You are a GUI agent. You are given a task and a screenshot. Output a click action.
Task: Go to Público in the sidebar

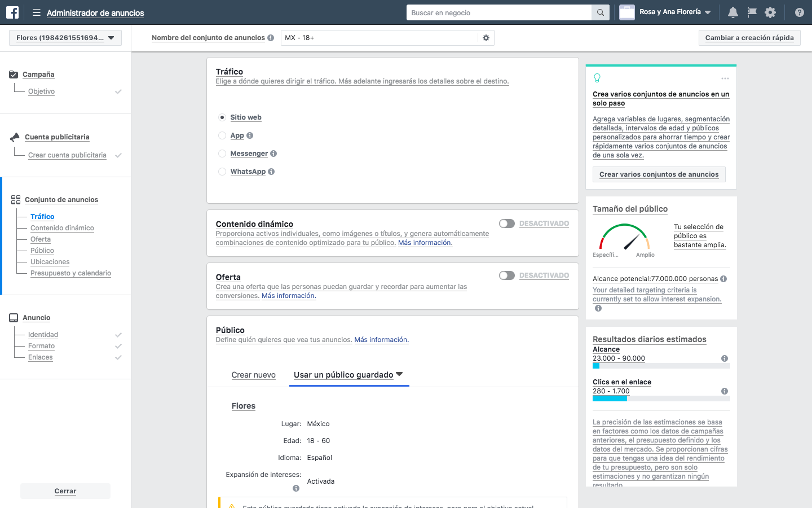(42, 251)
